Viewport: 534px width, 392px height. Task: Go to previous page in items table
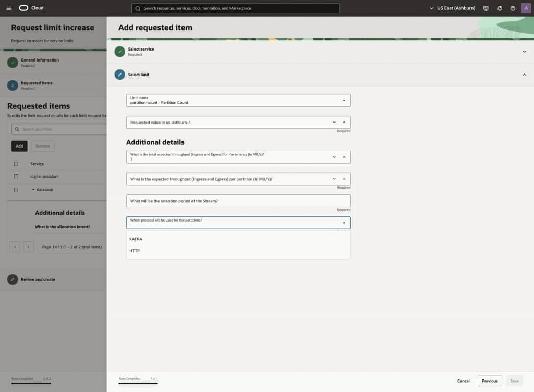(x=15, y=247)
